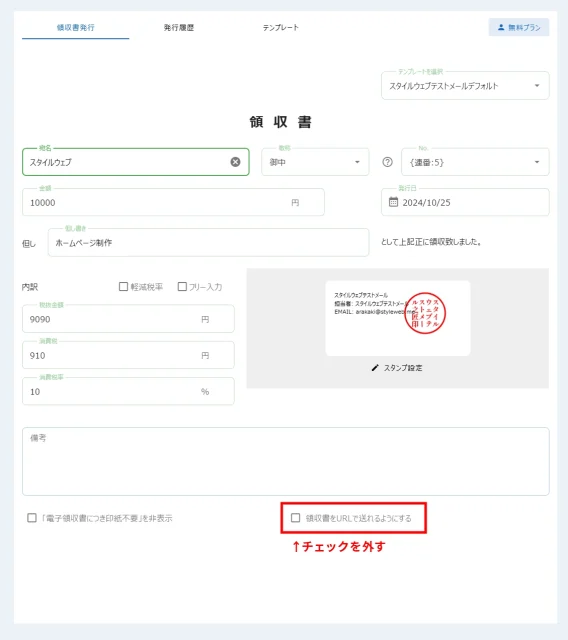The height and width of the screenshot is (640, 568).
Task: Click the question mark help icon beside No.
Action: [x=387, y=162]
